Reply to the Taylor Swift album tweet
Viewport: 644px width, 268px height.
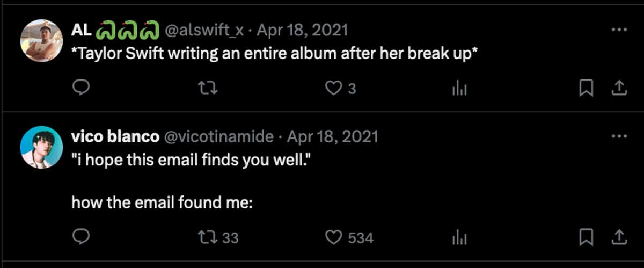click(x=80, y=88)
